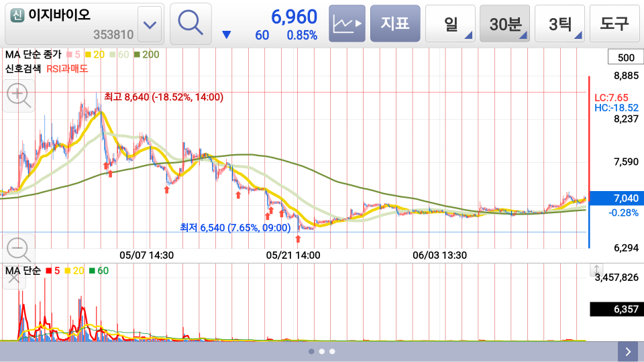Tap the 0.85% change rate value
This screenshot has width=644, height=362.
pyautogui.click(x=302, y=36)
